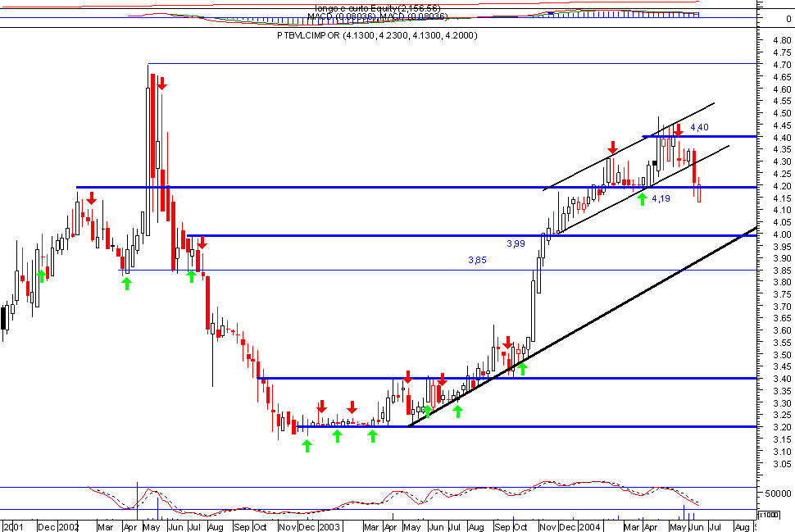Image resolution: width=795 pixels, height=532 pixels.
Task: Select the upper black channel line near 4.50
Action: click(x=629, y=147)
